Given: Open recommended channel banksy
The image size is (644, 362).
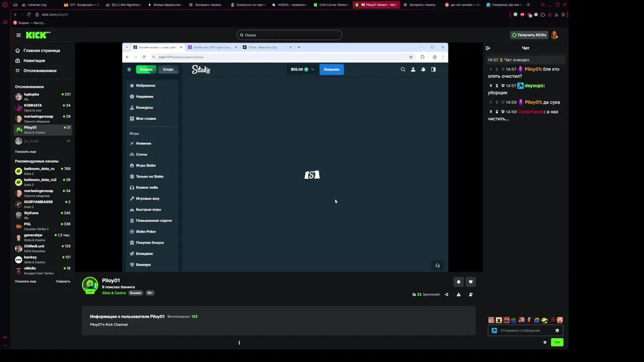Looking at the screenshot, I should (43, 259).
